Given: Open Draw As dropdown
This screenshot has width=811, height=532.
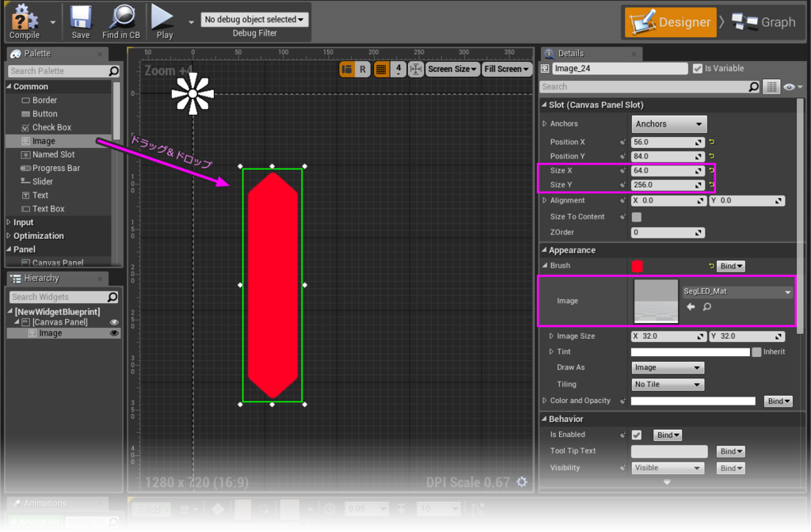Looking at the screenshot, I should coord(668,367).
